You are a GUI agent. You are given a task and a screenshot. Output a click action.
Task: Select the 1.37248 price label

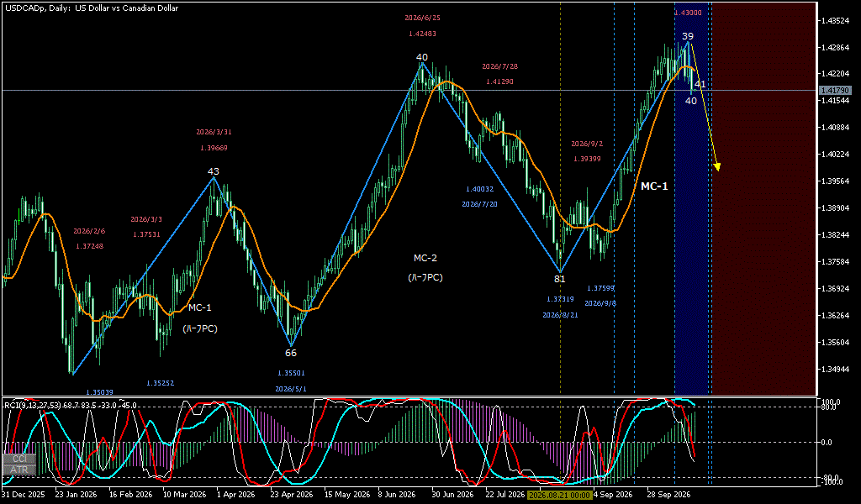click(89, 246)
